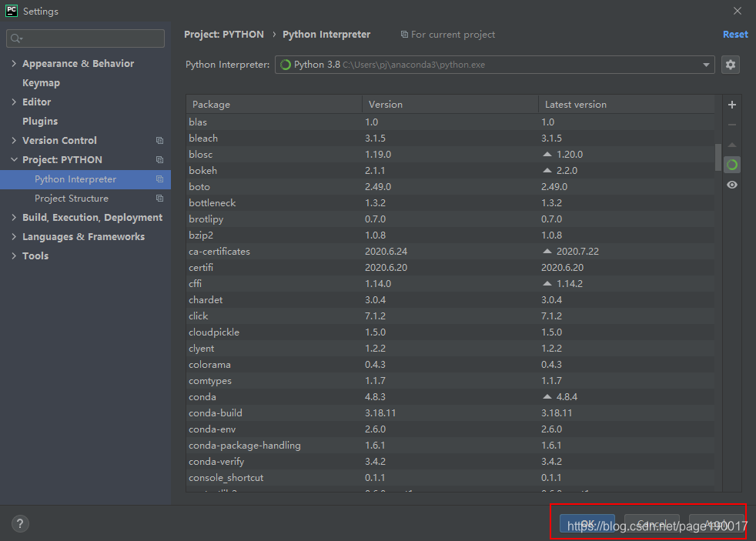
Task: Open the Keymap settings page
Action: click(x=41, y=83)
